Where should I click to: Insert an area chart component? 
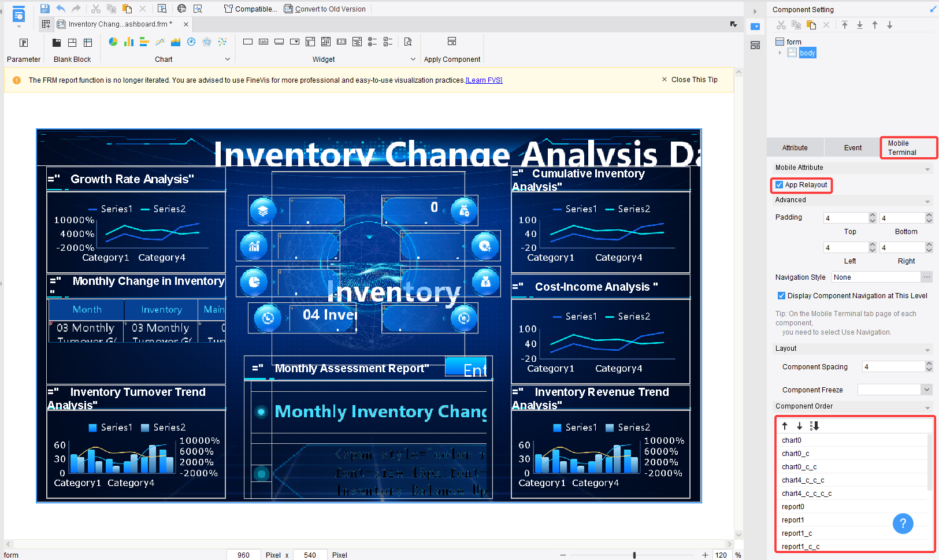coord(176,42)
